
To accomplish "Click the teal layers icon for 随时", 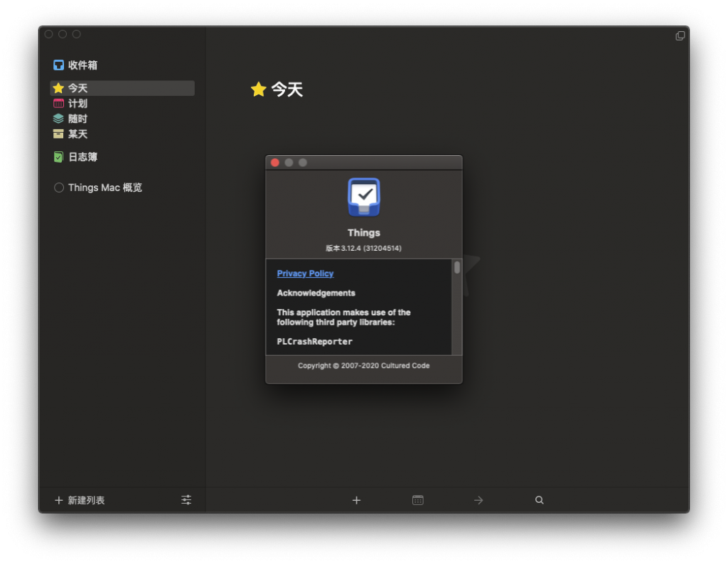I will click(x=58, y=119).
